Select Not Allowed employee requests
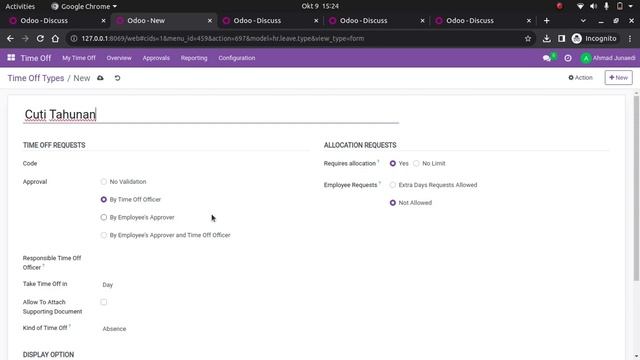640x360 pixels. click(393, 203)
